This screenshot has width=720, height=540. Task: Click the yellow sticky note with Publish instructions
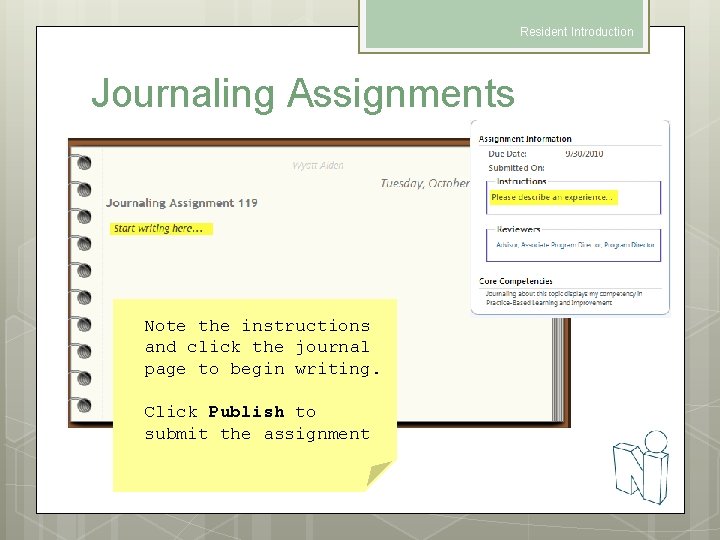click(255, 395)
